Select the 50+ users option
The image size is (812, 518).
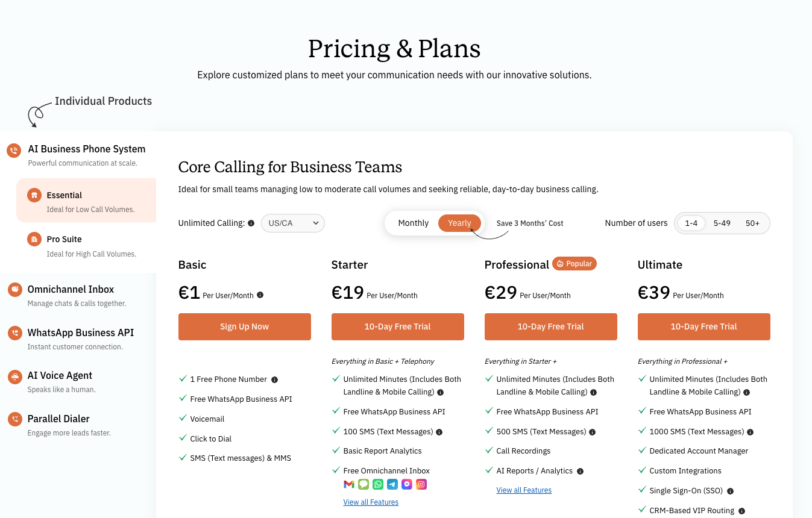[752, 223]
